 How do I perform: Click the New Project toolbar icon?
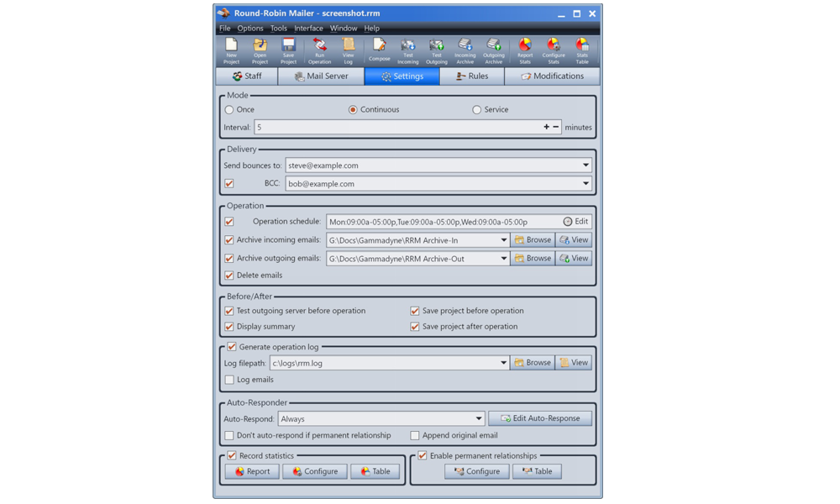click(x=231, y=50)
